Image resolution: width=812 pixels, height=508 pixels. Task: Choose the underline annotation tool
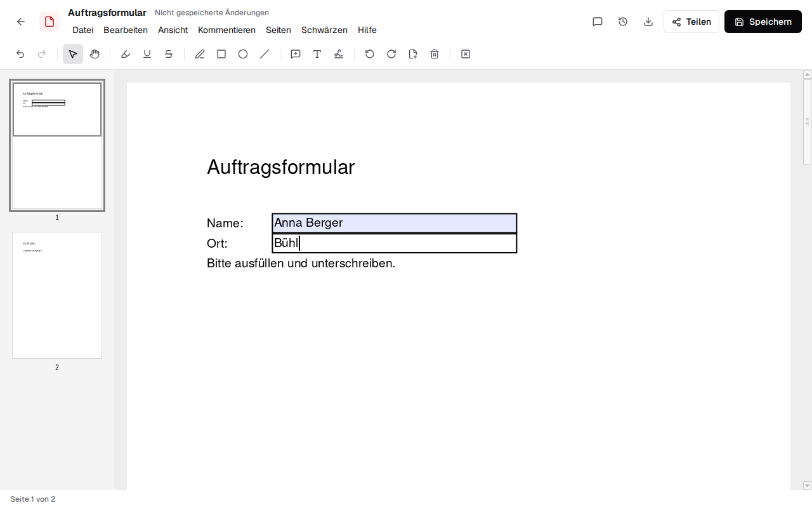click(147, 54)
